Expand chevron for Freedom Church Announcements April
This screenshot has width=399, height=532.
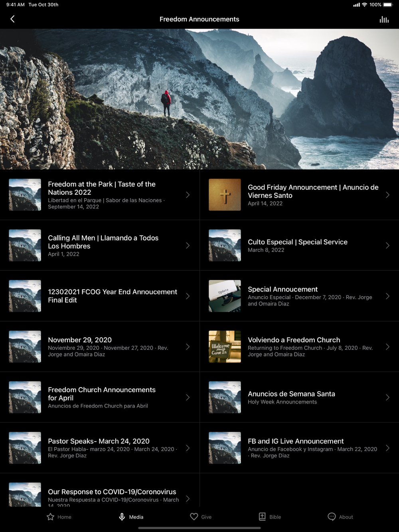pyautogui.click(x=188, y=397)
